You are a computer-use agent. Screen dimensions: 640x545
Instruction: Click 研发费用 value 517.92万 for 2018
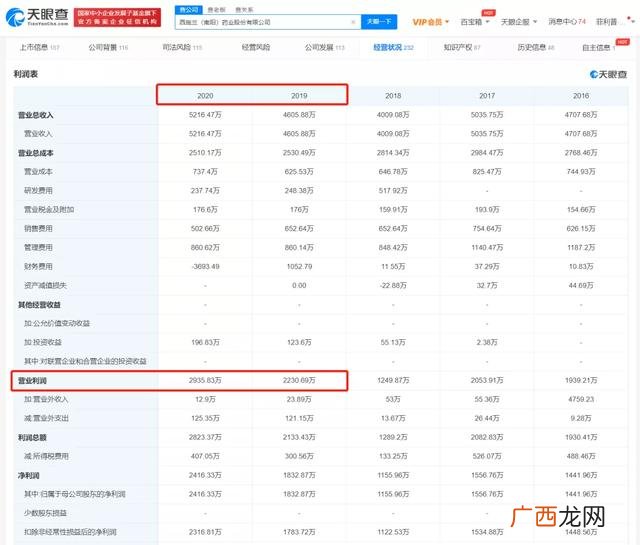(393, 191)
